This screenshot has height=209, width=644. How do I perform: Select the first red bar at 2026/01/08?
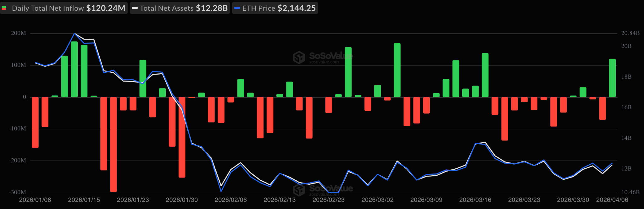point(35,122)
